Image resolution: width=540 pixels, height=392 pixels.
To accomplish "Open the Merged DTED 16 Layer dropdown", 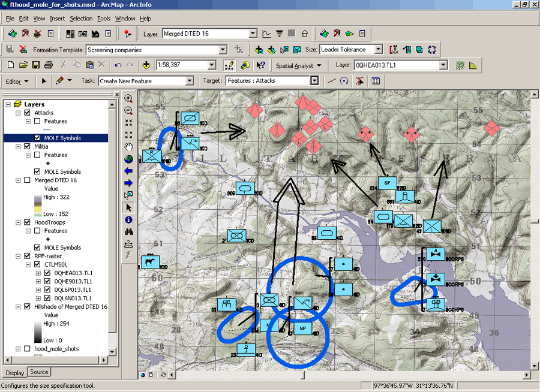I will (x=253, y=34).
